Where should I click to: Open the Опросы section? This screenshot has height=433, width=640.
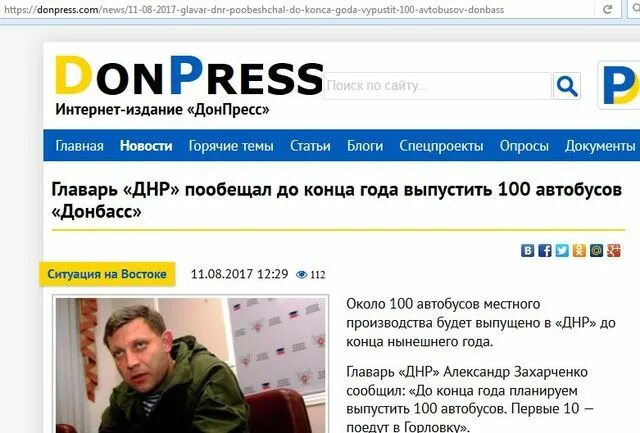524,146
